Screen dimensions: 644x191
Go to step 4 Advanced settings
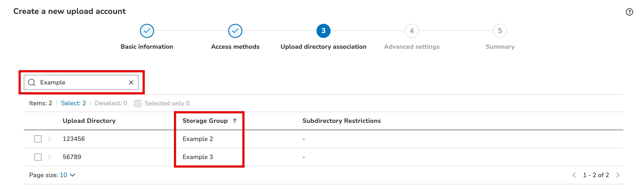point(412,31)
